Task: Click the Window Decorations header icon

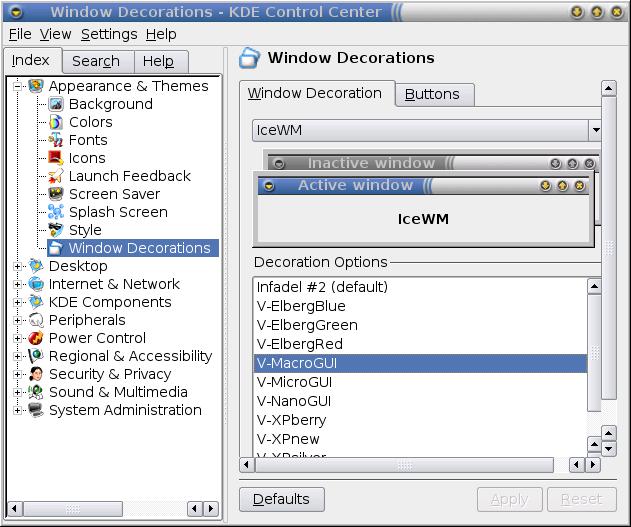Action: click(249, 58)
